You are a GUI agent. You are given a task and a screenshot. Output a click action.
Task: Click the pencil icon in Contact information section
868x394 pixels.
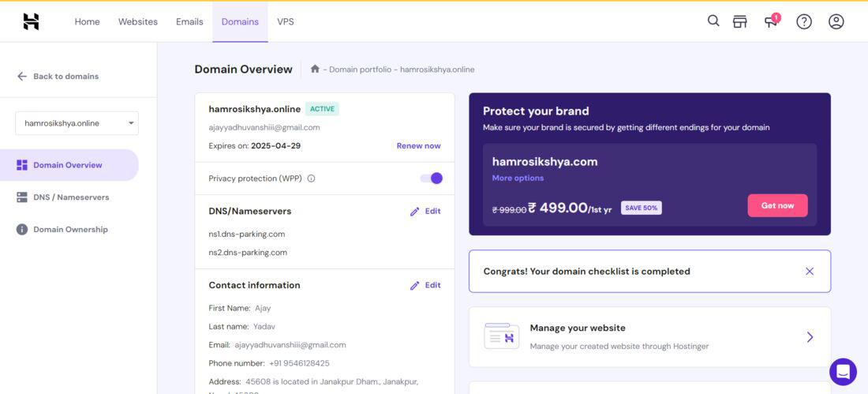(414, 285)
